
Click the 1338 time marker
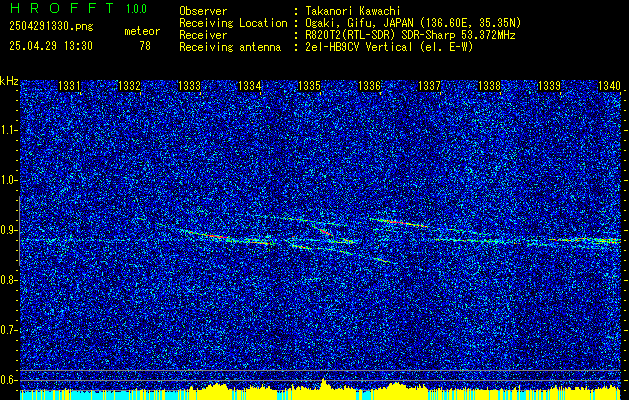pos(489,86)
